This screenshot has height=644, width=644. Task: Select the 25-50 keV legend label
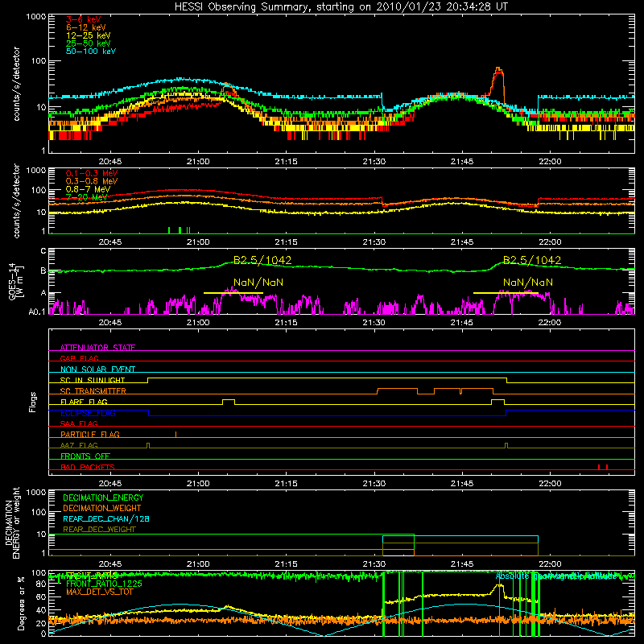(89, 43)
